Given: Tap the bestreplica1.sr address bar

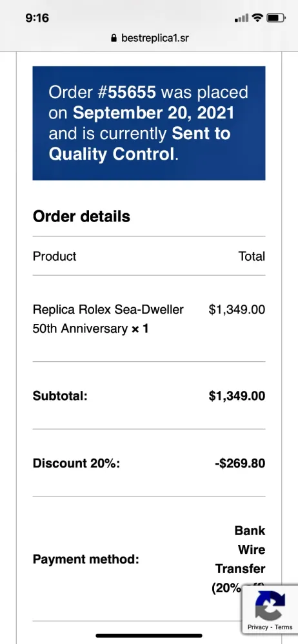Looking at the screenshot, I should click(150, 38).
